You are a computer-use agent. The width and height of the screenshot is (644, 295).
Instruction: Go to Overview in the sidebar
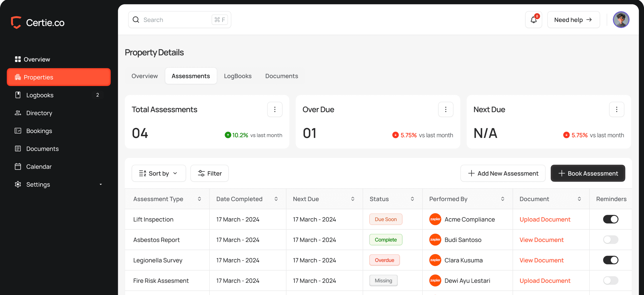click(59, 59)
